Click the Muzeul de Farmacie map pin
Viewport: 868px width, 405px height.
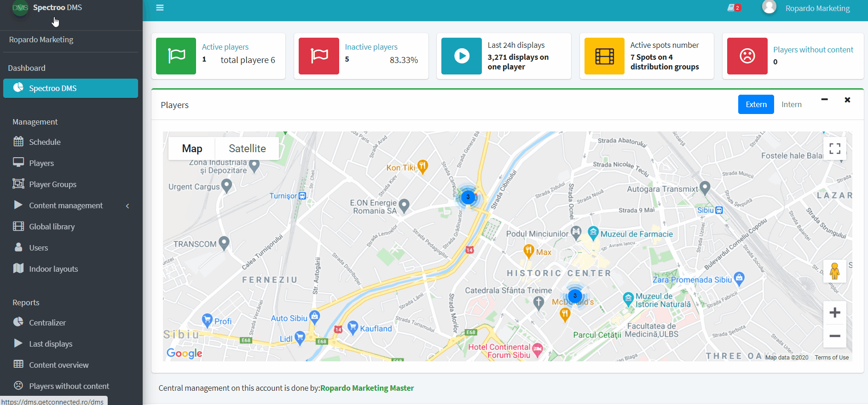(593, 233)
